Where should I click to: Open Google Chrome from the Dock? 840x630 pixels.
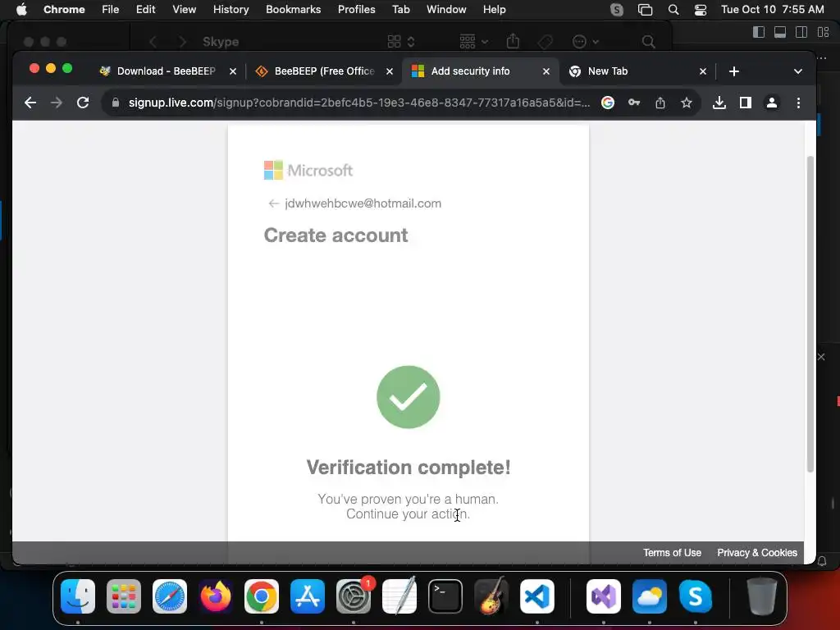point(262,596)
